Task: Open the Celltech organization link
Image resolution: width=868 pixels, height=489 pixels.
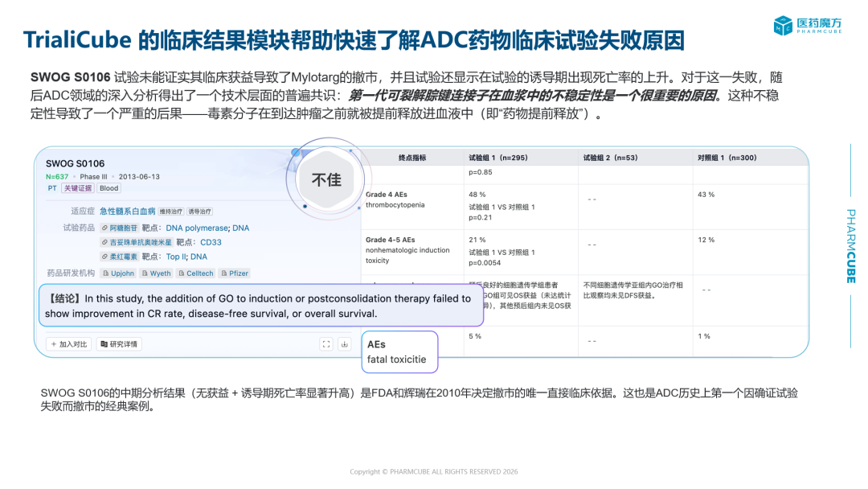Action: click(x=196, y=273)
